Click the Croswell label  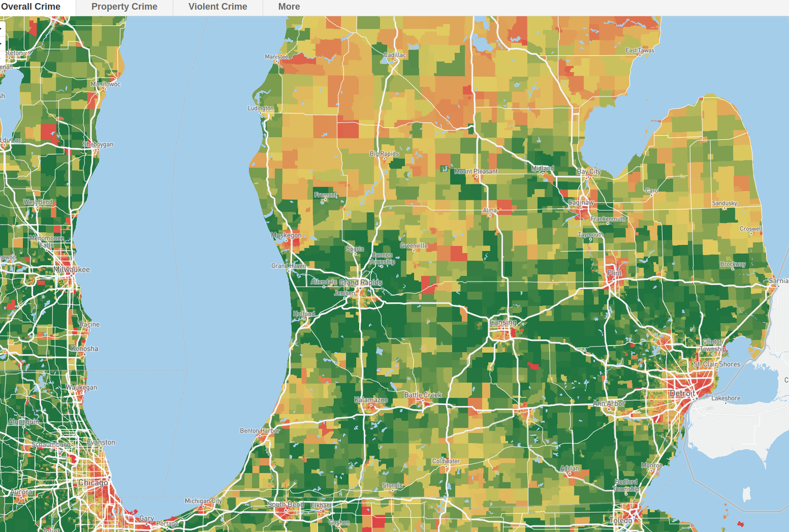tap(751, 229)
